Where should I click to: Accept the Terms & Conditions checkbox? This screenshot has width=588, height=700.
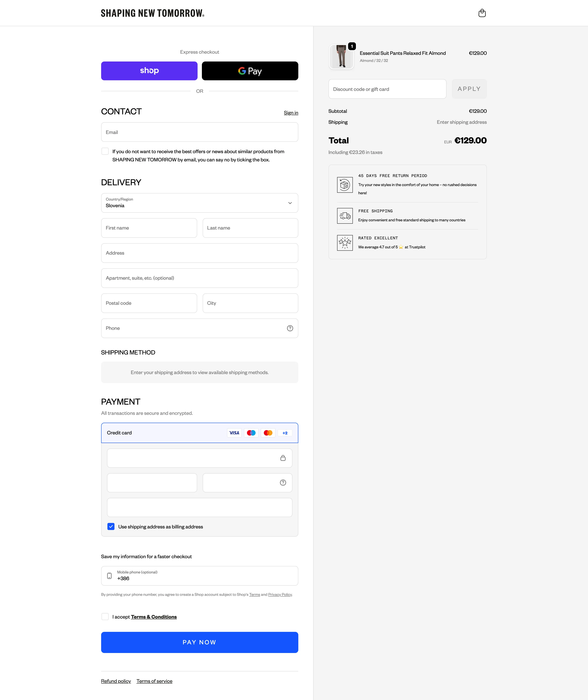(x=105, y=617)
